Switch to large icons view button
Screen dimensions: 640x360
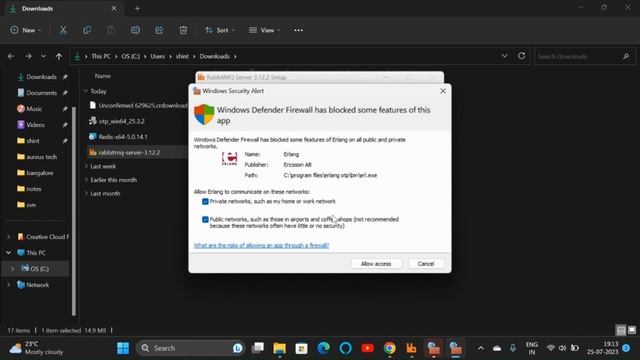click(632, 330)
